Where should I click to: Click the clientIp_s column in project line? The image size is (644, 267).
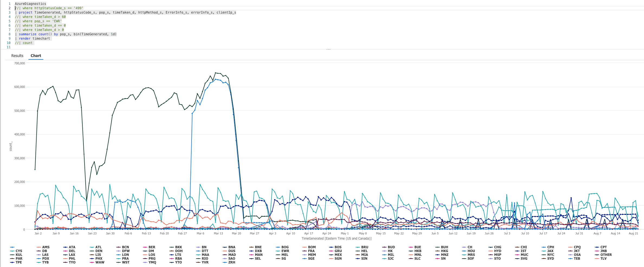226,12
